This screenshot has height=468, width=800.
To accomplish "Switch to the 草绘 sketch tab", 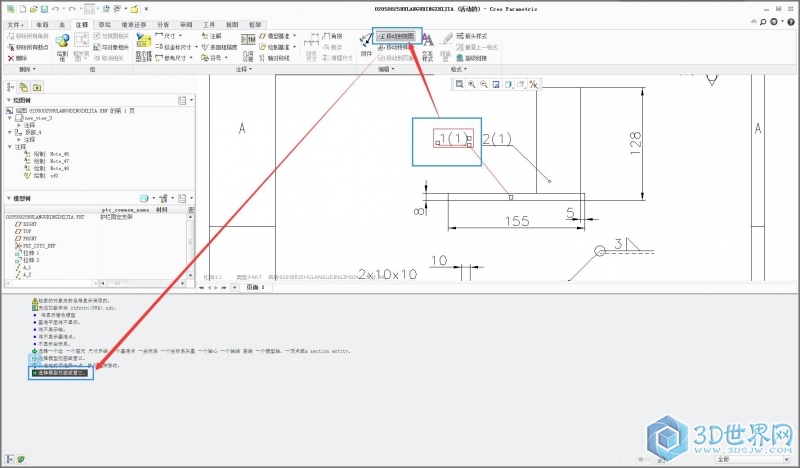I will (105, 24).
